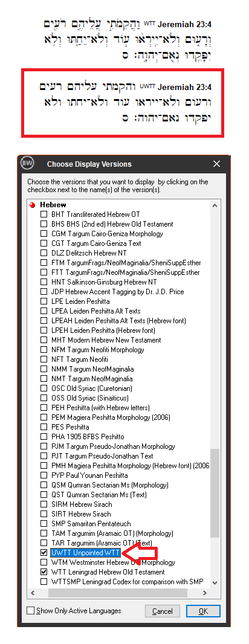The image size is (249, 644).
Task: Select 'SIRM Hebrew Sirach' entry
Action: tap(82, 504)
